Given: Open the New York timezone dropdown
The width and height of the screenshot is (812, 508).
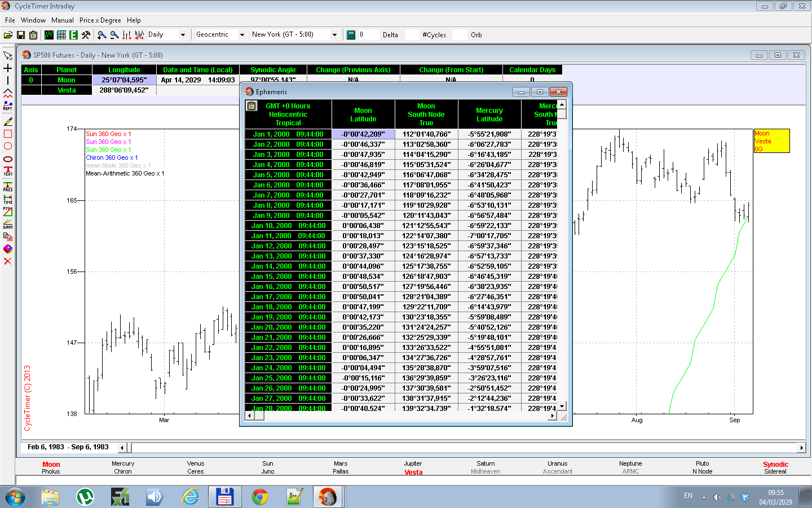Looking at the screenshot, I should (334, 35).
